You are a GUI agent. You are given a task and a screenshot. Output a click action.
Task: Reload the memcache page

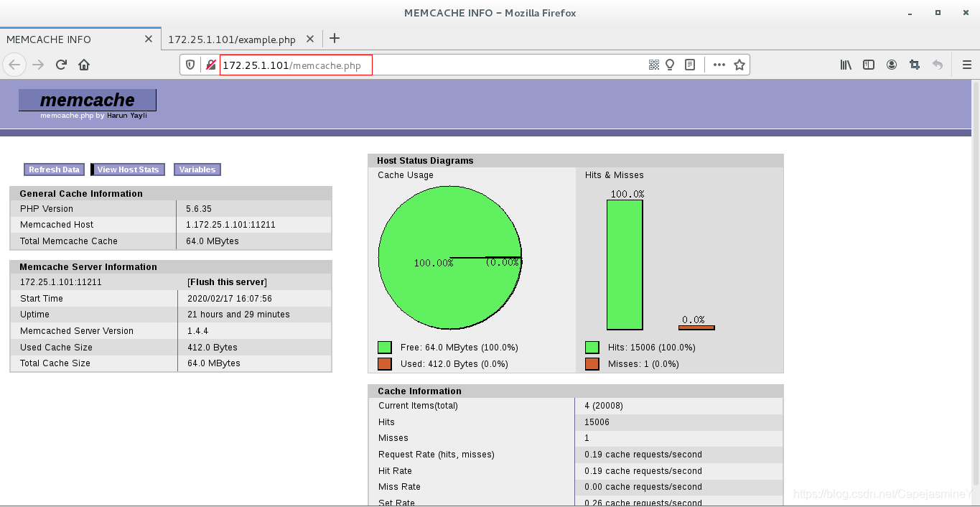coord(61,65)
